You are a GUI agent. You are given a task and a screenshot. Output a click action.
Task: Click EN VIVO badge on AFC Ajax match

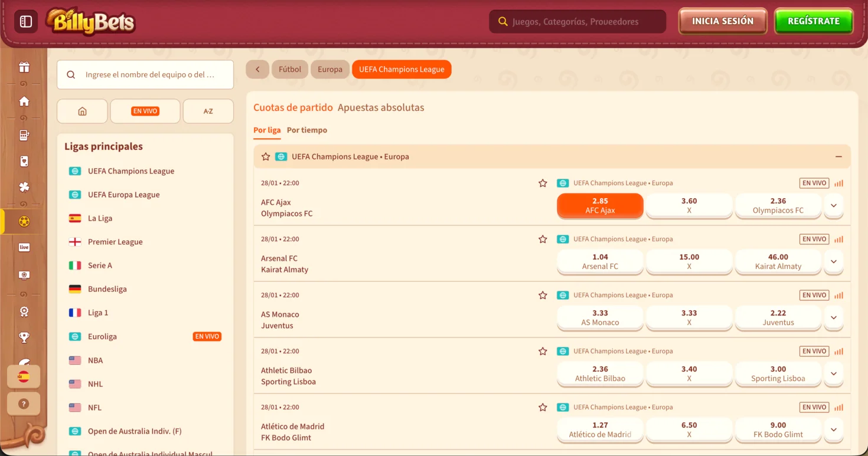[814, 183]
